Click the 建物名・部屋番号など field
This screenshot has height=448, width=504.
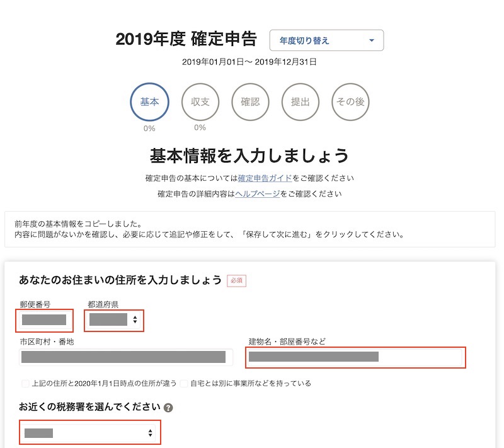(x=355, y=357)
